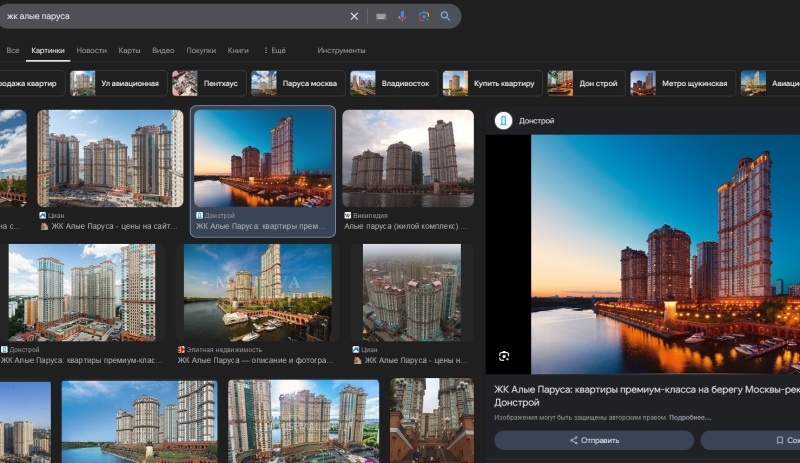Open the Инструменты tools option

pyautogui.click(x=341, y=51)
